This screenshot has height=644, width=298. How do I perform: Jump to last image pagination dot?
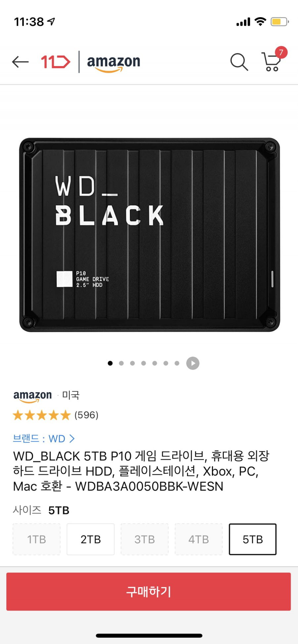click(x=177, y=363)
